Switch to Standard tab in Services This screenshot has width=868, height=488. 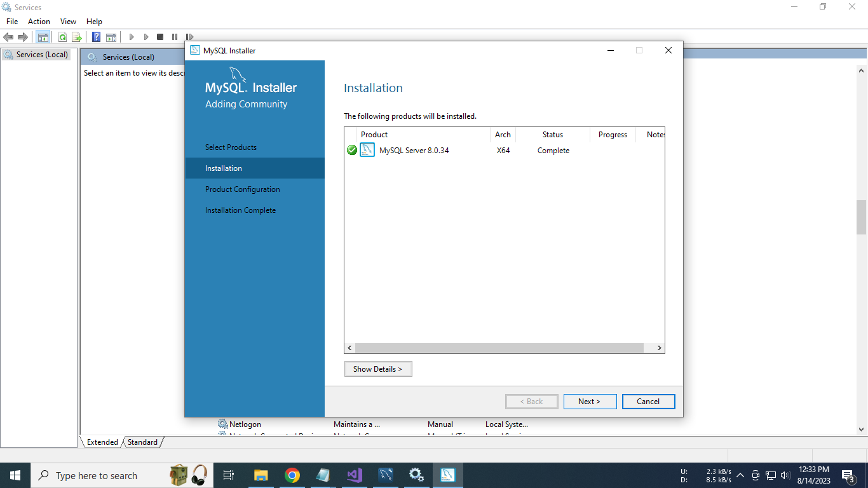(142, 442)
